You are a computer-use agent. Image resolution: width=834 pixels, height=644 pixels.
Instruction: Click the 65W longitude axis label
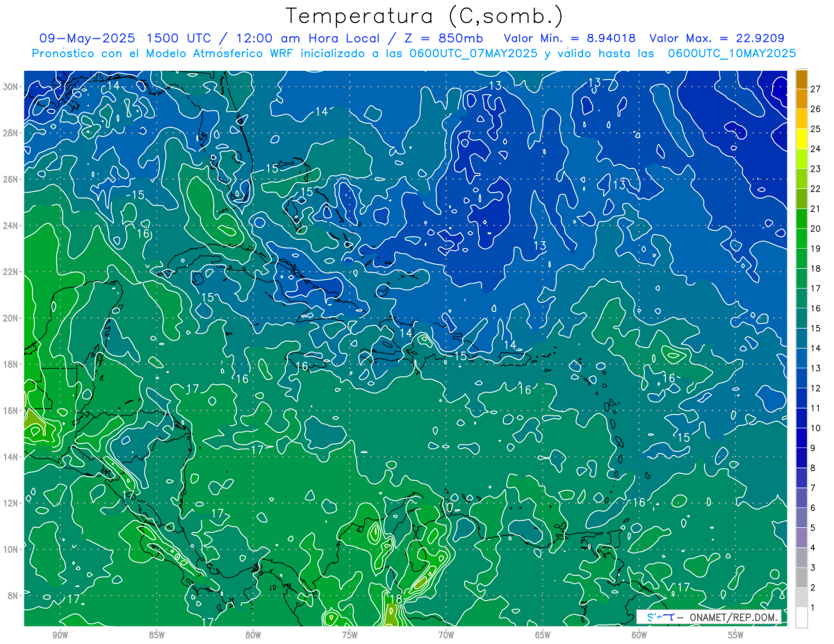click(x=543, y=635)
